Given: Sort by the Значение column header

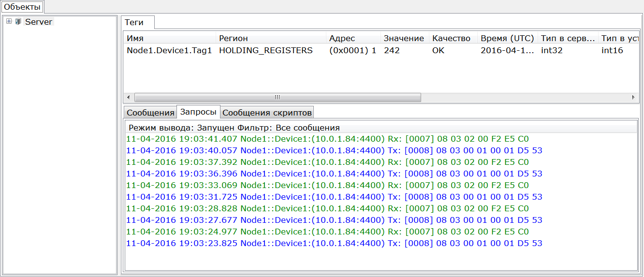Looking at the screenshot, I should (x=405, y=38).
